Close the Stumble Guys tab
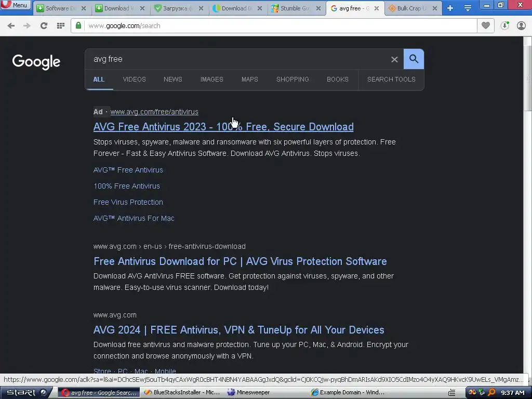 pyautogui.click(x=318, y=8)
